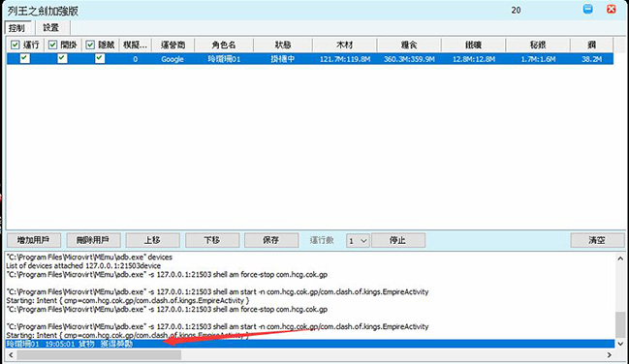Viewport: 629px width, 364px height.
Task: Close the window with the red X
Action: pyautogui.click(x=611, y=9)
